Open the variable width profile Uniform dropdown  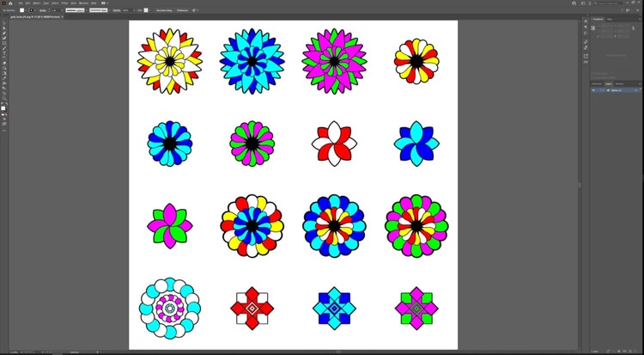pyautogui.click(x=86, y=9)
